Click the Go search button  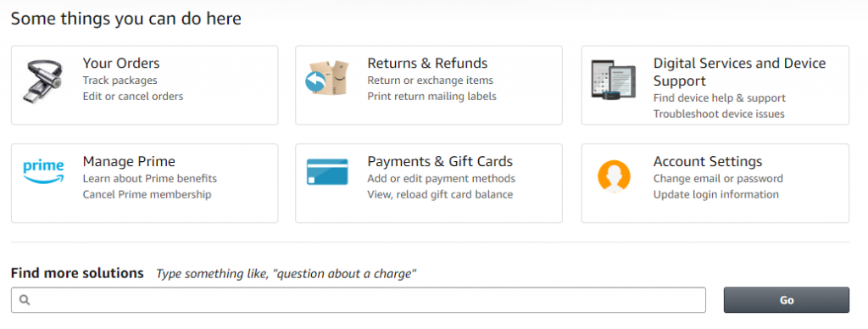pos(786,300)
